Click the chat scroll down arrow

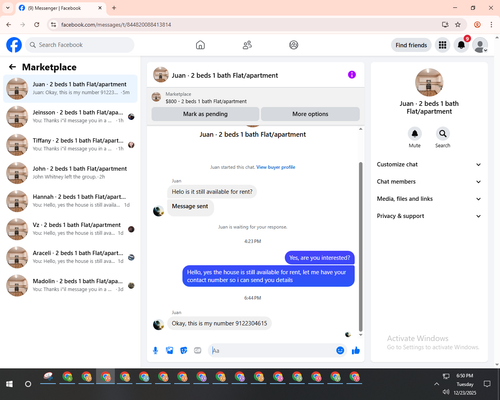point(360,335)
